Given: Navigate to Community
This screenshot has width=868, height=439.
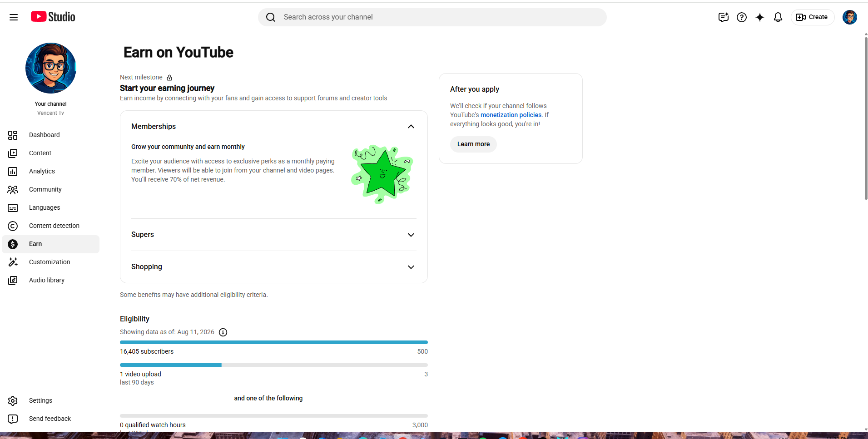Looking at the screenshot, I should pos(45,189).
